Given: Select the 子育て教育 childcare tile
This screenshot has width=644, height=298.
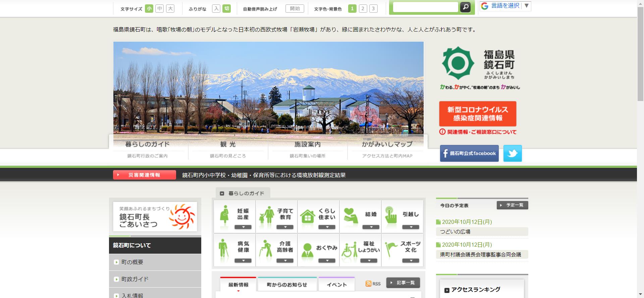Looking at the screenshot, I should pos(277,216).
